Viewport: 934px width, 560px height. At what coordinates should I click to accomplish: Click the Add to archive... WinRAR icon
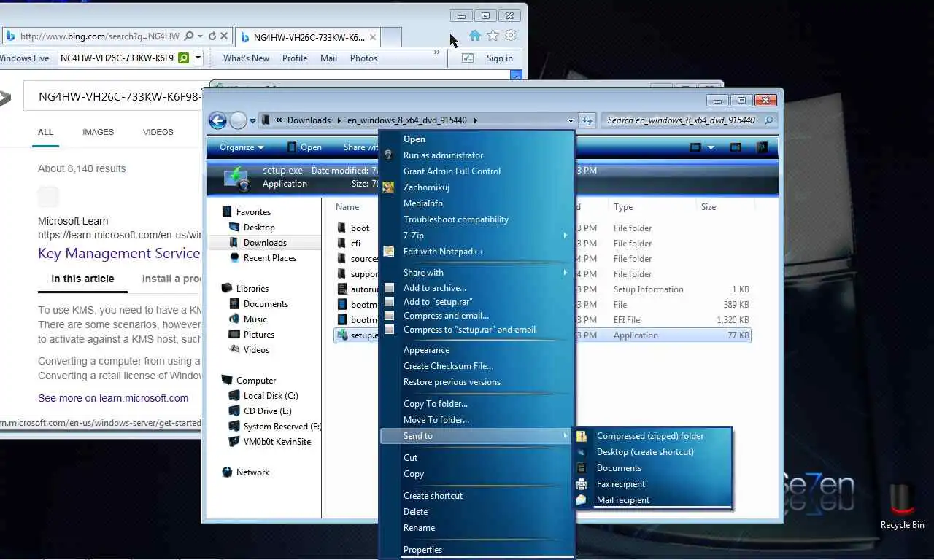click(x=389, y=288)
